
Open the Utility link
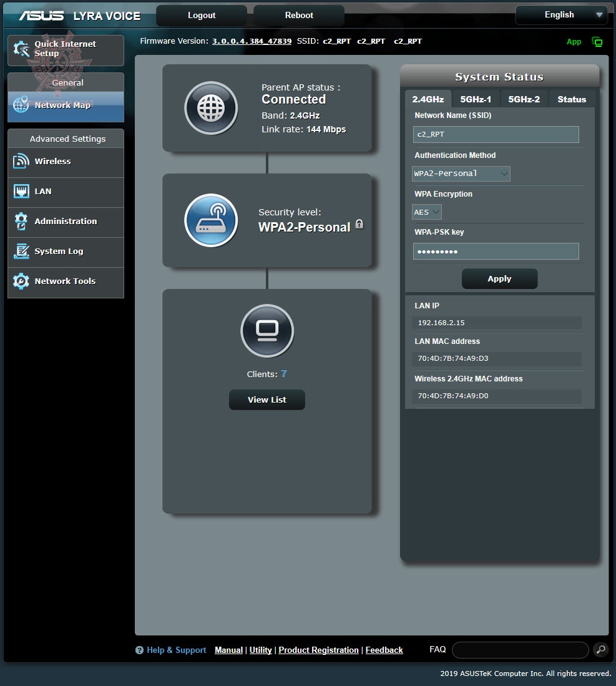pos(260,650)
